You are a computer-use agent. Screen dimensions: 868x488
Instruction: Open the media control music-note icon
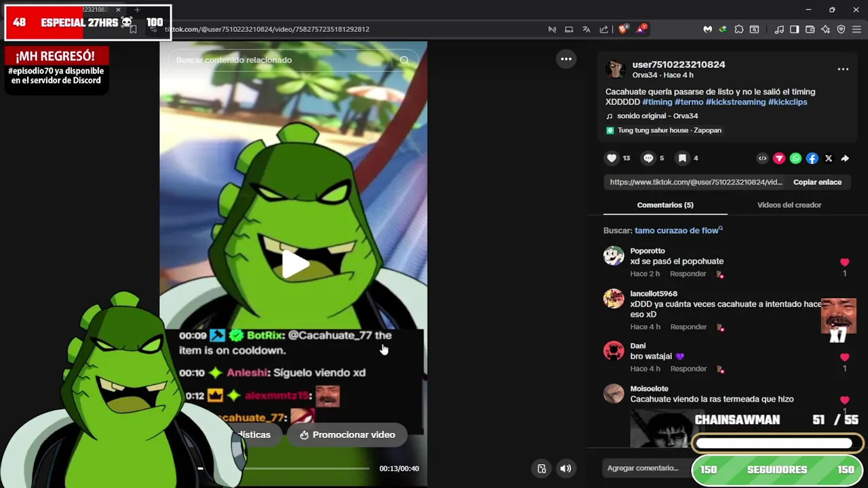coord(778,29)
